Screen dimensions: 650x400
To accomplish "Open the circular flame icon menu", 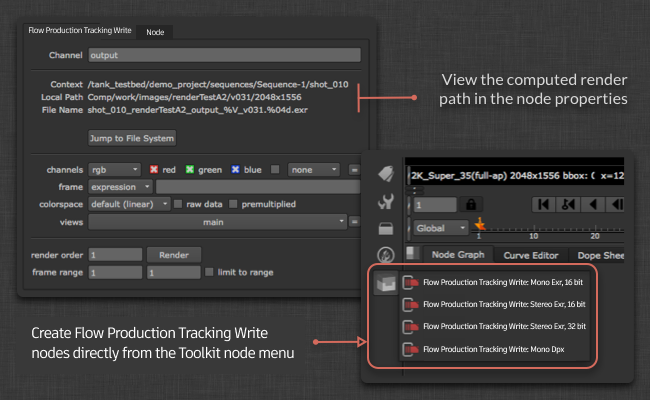I will [x=386, y=255].
